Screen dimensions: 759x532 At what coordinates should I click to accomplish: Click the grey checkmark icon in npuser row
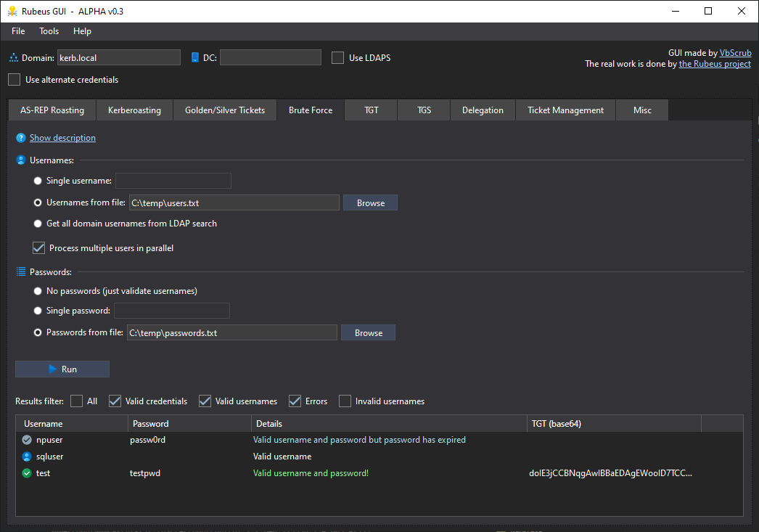point(27,440)
